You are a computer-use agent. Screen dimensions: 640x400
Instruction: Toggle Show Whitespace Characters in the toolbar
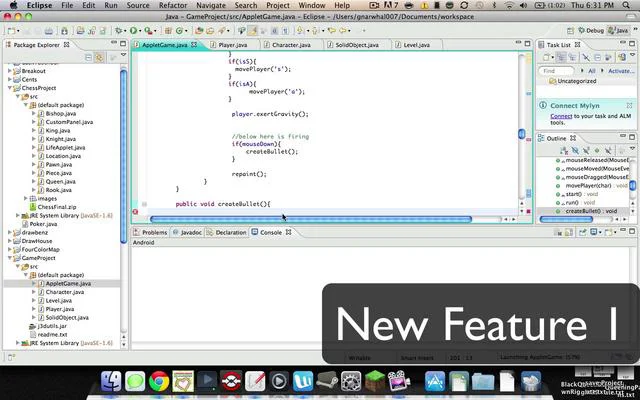coord(285,31)
